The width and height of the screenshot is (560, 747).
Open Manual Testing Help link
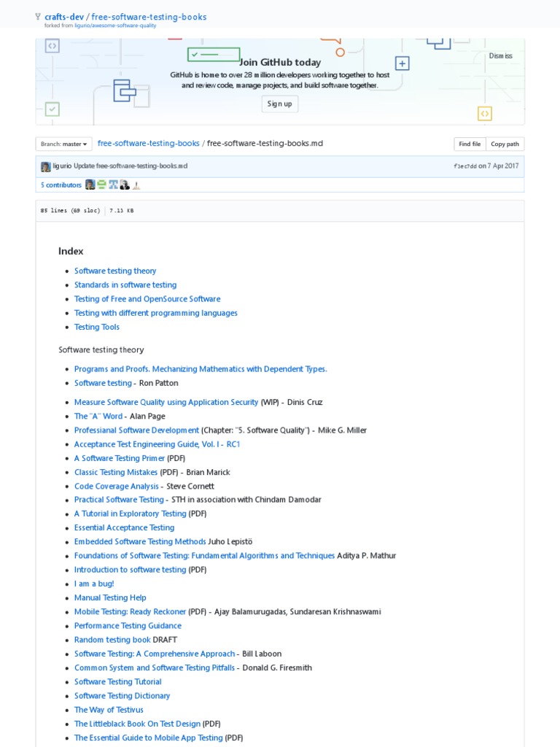pyautogui.click(x=110, y=598)
